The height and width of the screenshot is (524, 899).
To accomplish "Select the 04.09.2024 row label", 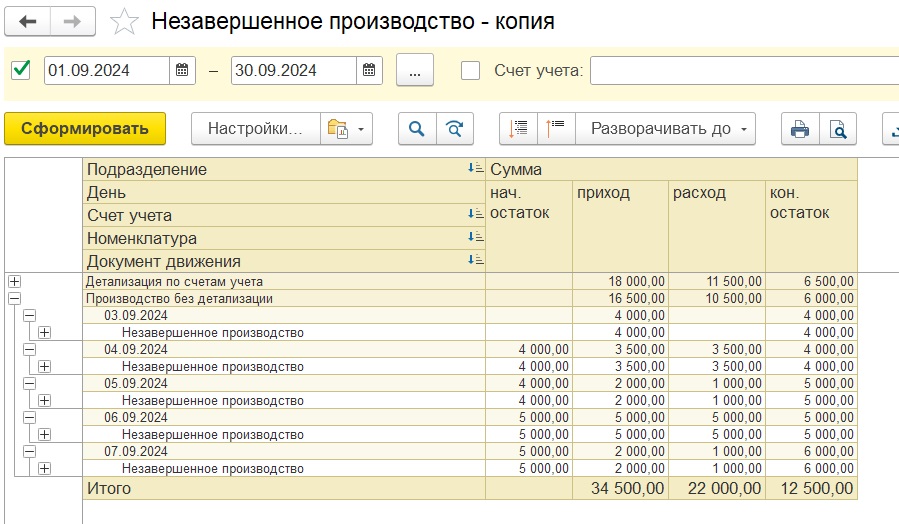I will [x=136, y=349].
